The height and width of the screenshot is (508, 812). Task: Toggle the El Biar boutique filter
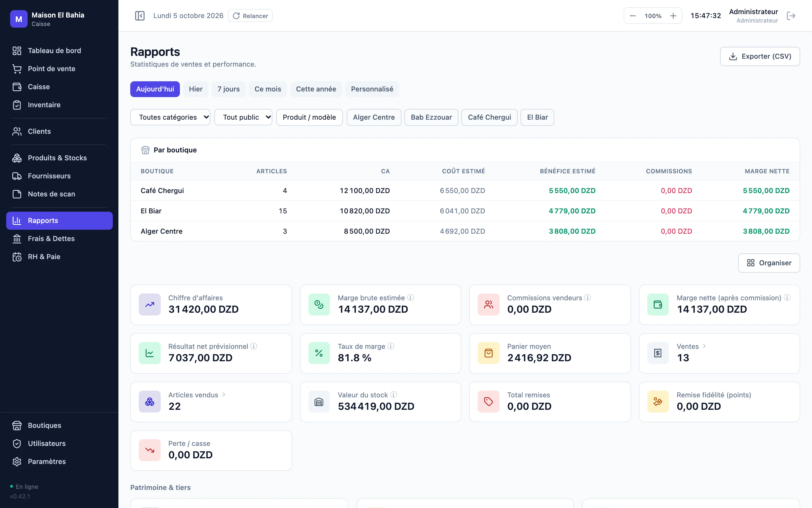click(x=537, y=117)
